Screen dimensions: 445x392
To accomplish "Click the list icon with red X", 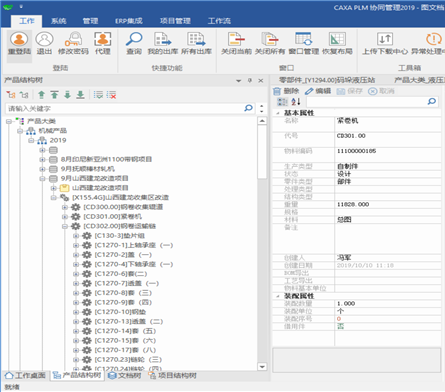I will (x=111, y=95).
